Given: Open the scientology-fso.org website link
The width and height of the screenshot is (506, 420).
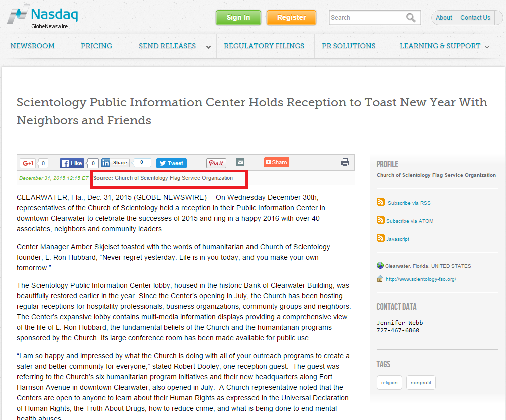Looking at the screenshot, I should 421,279.
